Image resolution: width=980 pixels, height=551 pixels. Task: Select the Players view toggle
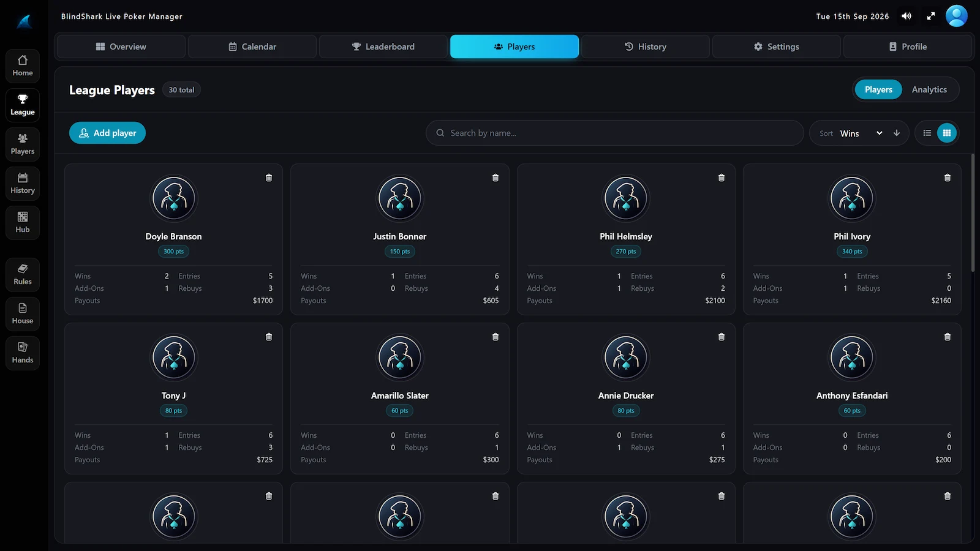(878, 89)
